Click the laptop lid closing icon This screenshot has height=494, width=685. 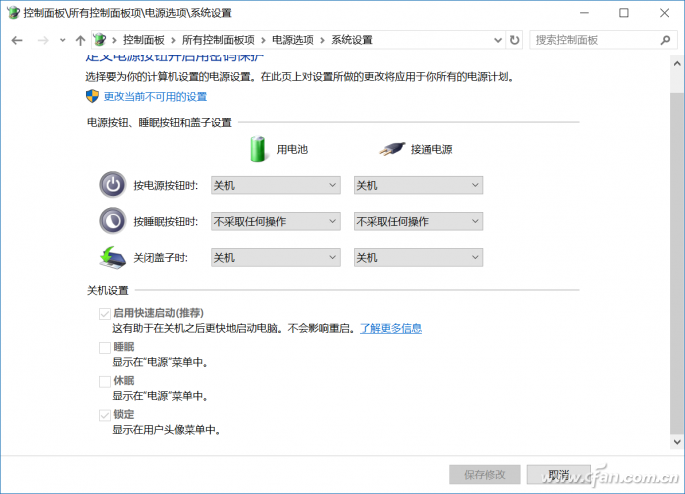tap(113, 257)
